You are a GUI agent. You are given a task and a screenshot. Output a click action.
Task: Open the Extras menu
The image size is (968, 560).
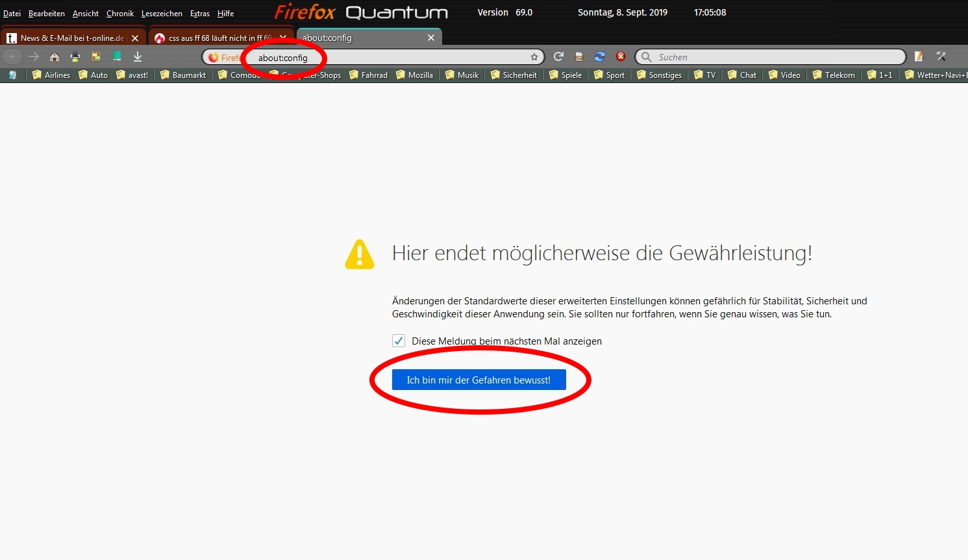pos(200,14)
